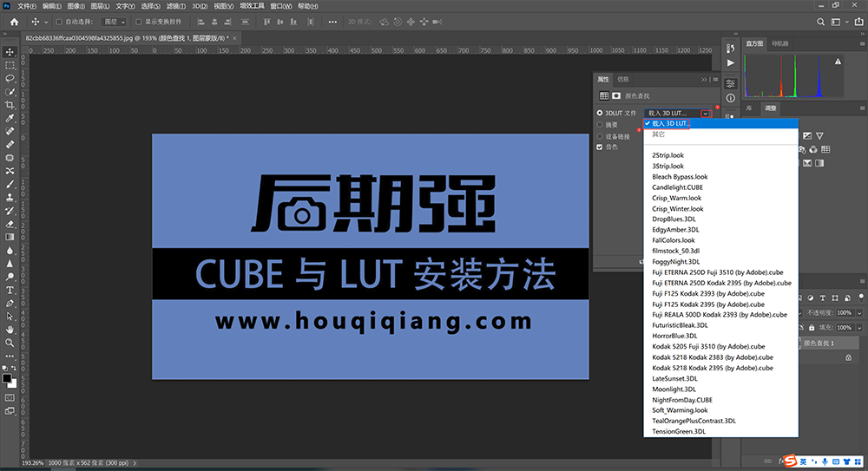Click the 载入 3D LUT dropdown arrow
868x471 pixels.
pos(705,114)
